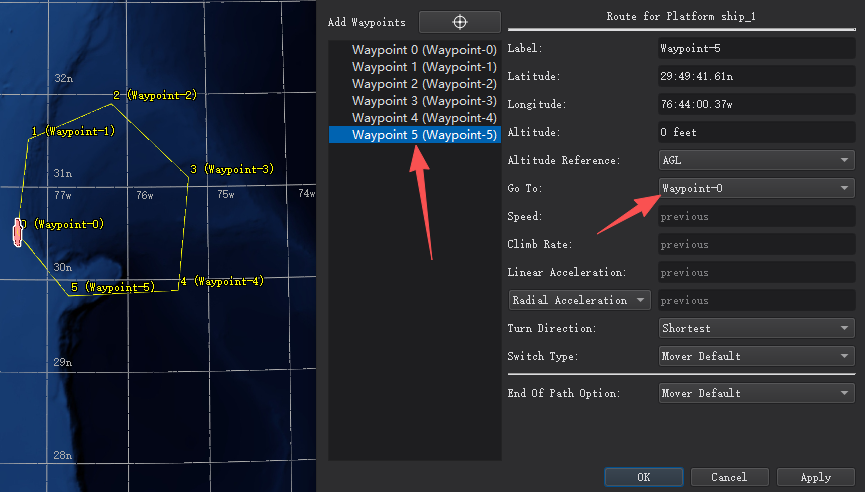Open the Switch Type Mover Default dropdown
Viewport: 865px width, 492px height.
[x=756, y=356]
